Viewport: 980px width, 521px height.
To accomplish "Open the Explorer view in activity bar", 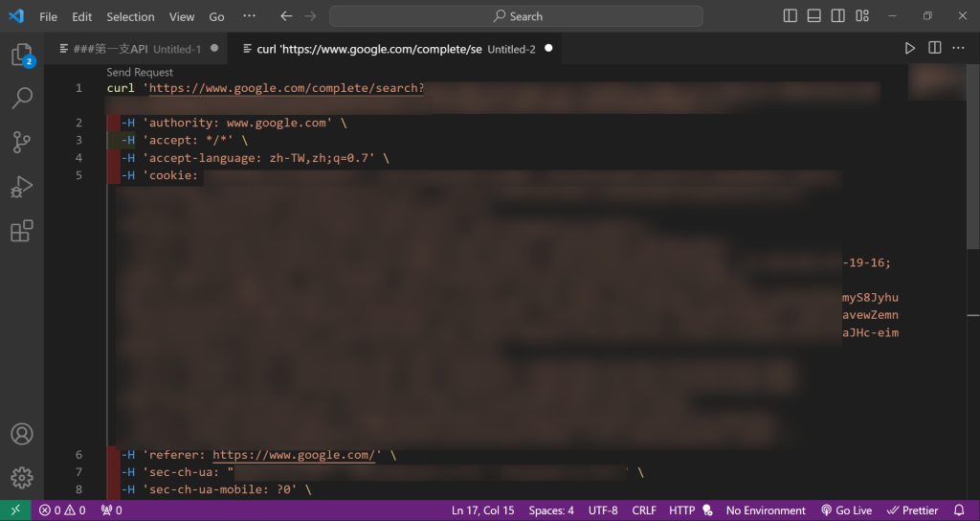I will pos(22,55).
